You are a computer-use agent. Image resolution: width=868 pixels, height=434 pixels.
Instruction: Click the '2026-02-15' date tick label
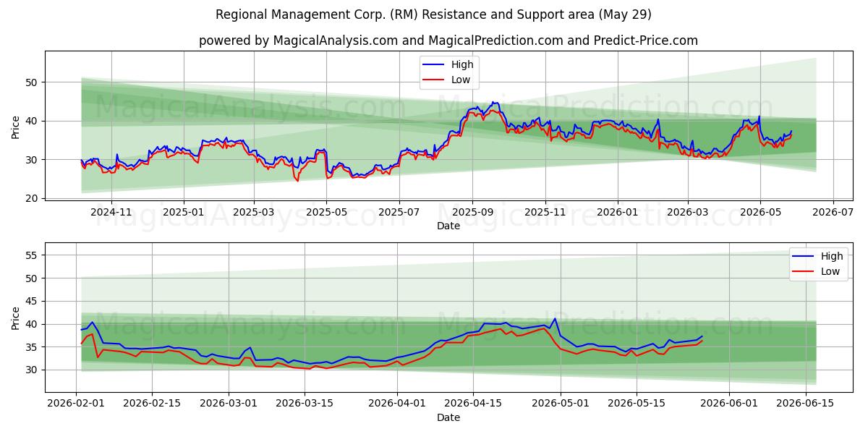click(x=153, y=404)
